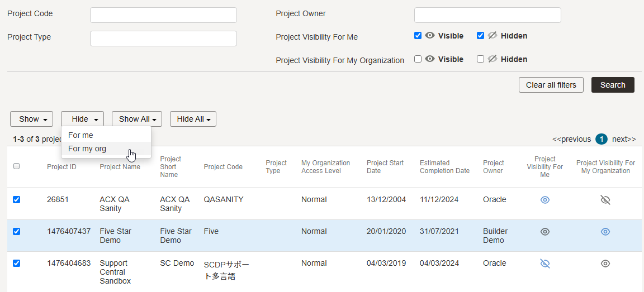644x292 pixels.
Task: Click the Search button
Action: click(613, 85)
